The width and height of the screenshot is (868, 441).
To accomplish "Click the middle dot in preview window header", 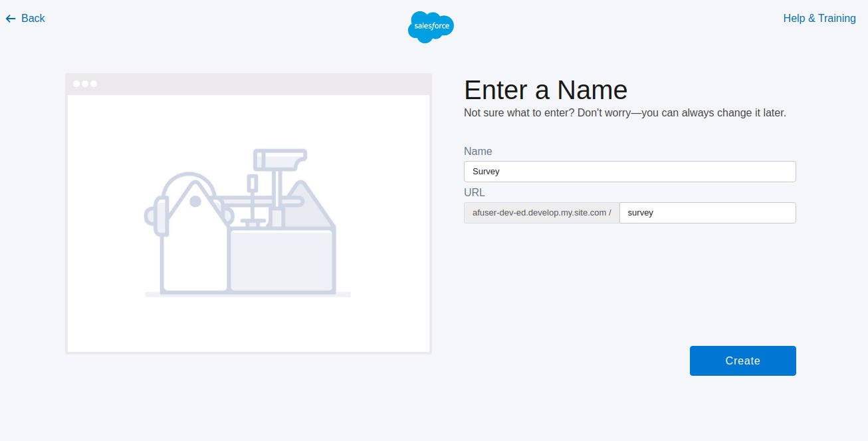I will [85, 84].
